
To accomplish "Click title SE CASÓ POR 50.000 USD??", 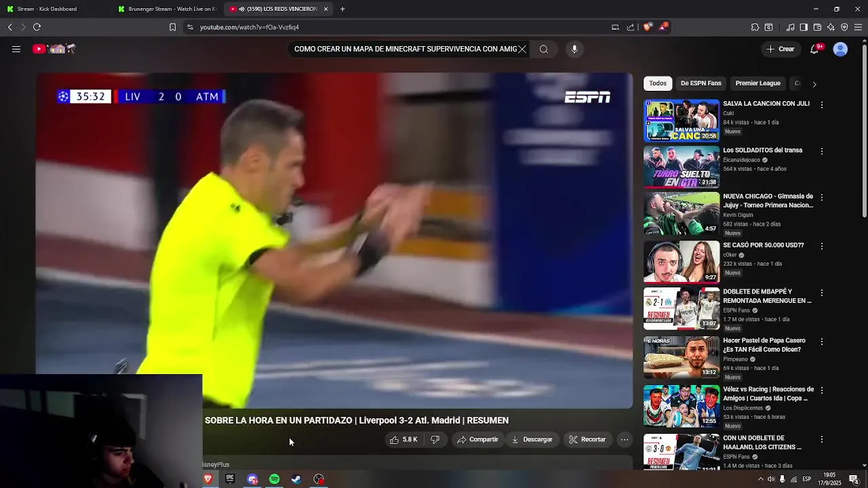I will (x=763, y=245).
